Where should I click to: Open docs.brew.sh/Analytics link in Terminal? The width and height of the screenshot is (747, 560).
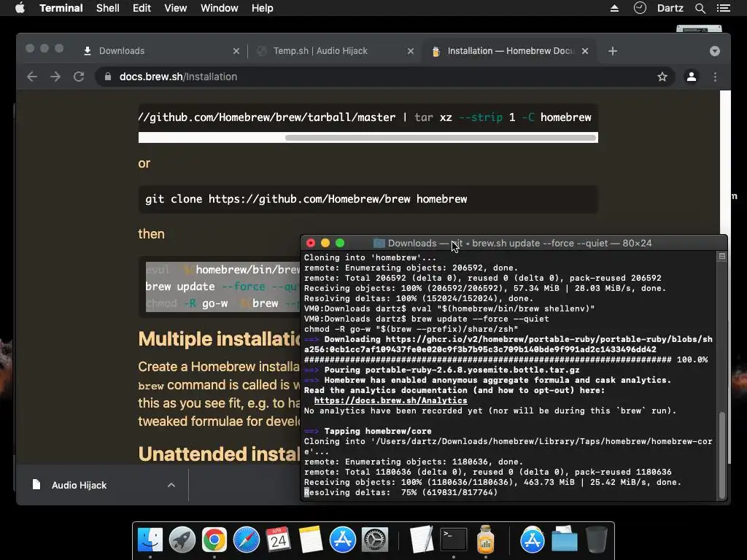pos(391,400)
